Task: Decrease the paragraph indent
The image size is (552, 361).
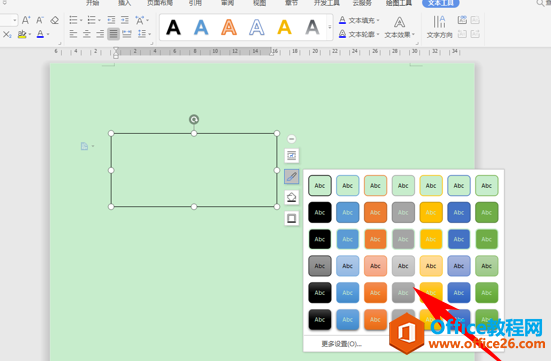Action: pyautogui.click(x=111, y=20)
